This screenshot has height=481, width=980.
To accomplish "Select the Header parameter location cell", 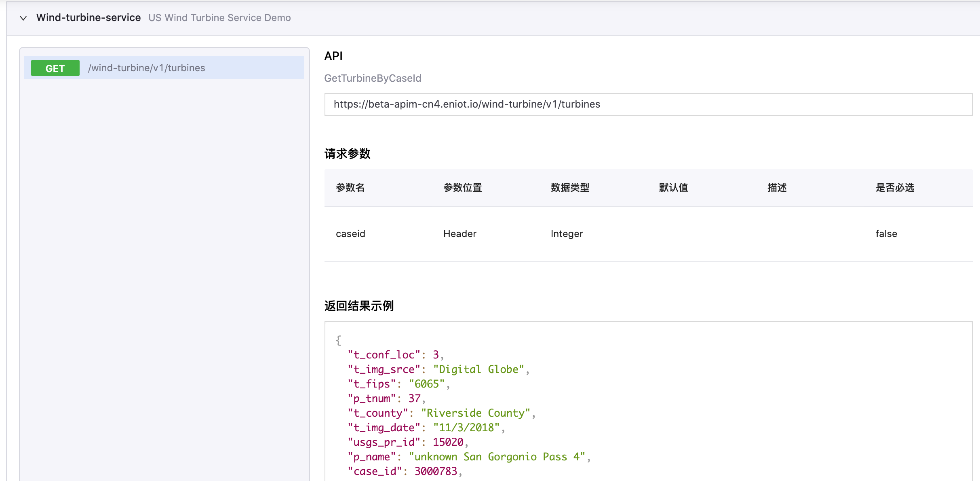I will click(x=459, y=233).
